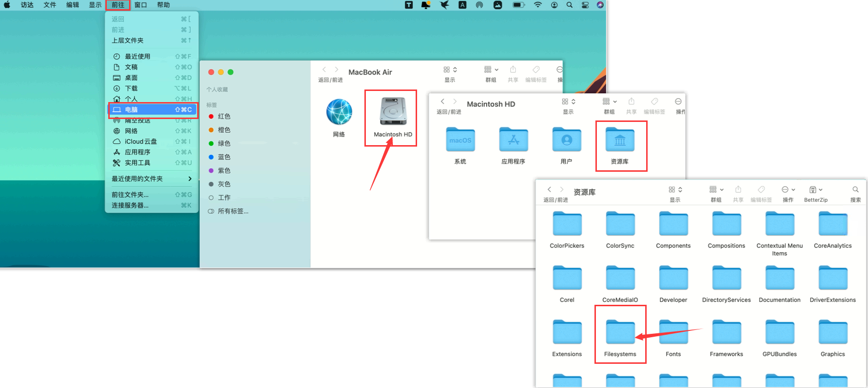Click the BetterZip toolbar icon
The height and width of the screenshot is (388, 868).
(815, 190)
